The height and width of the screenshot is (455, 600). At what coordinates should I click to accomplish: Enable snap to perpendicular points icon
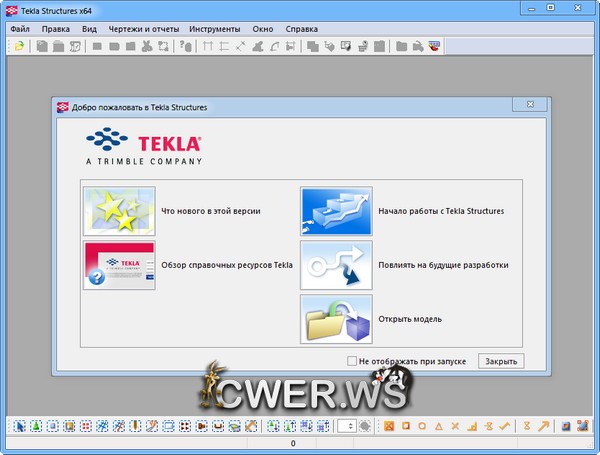[472, 426]
